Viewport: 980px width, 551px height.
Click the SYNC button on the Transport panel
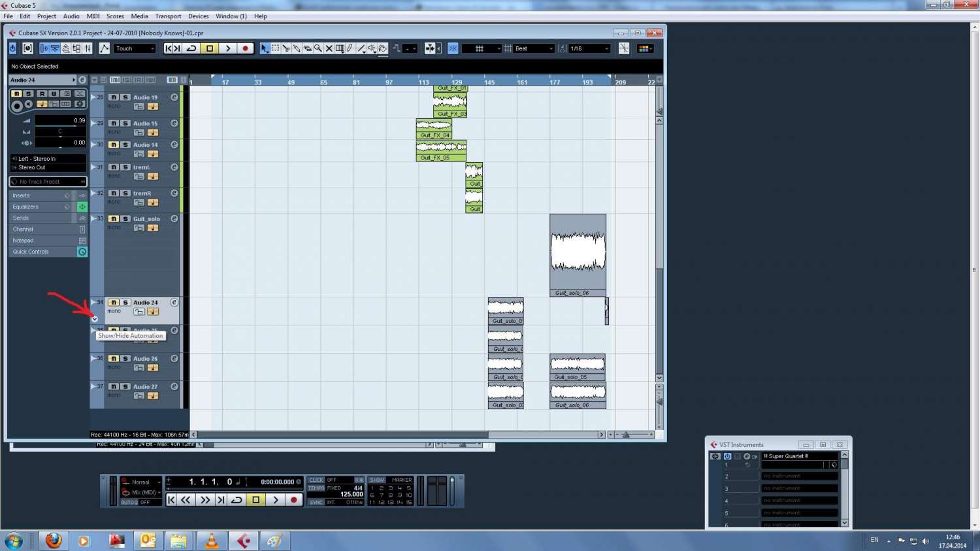[x=316, y=502]
